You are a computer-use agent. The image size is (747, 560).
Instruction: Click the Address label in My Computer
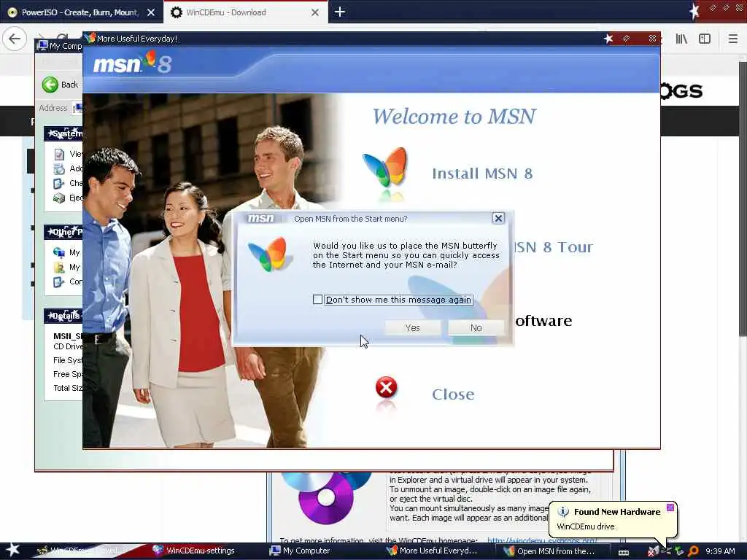[53, 108]
